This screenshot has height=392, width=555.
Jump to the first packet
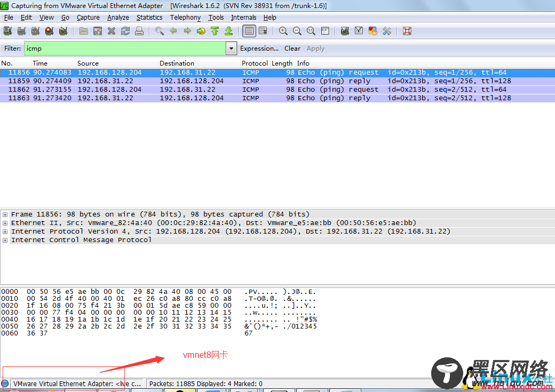(215, 31)
